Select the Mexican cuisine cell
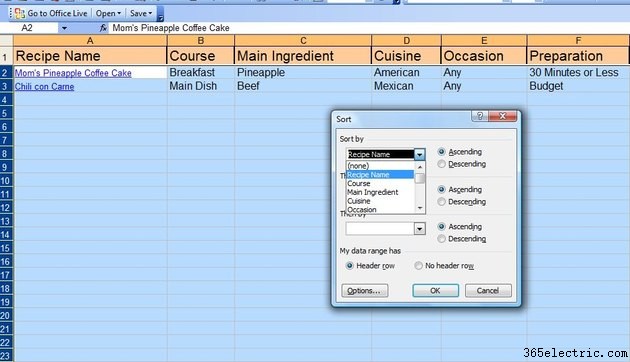This screenshot has width=630, height=362. pyautogui.click(x=406, y=86)
